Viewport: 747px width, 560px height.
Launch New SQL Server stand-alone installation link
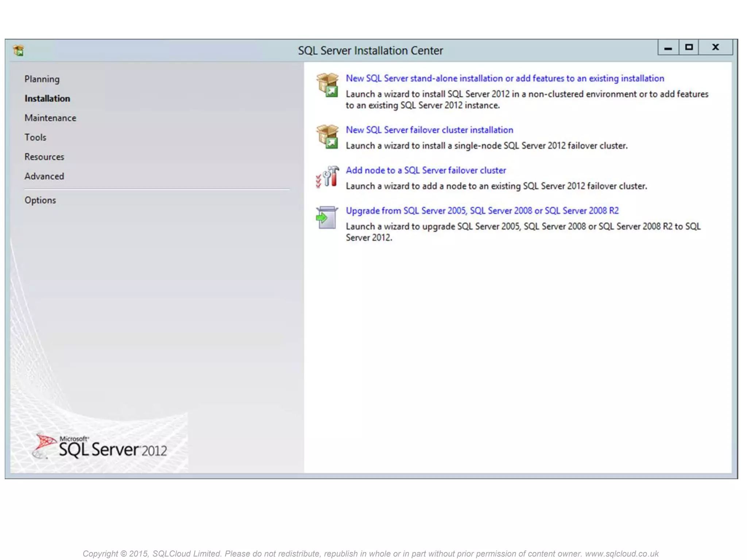[x=505, y=78]
